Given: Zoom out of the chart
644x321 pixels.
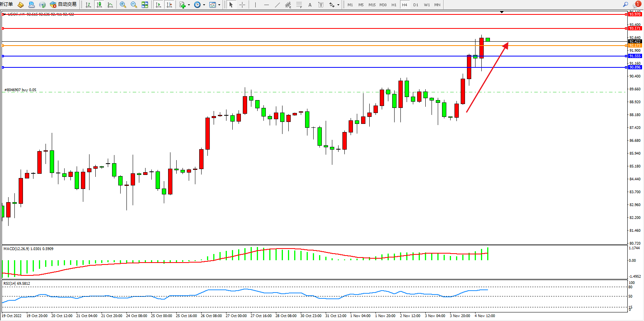Looking at the screenshot, I should pyautogui.click(x=134, y=5).
